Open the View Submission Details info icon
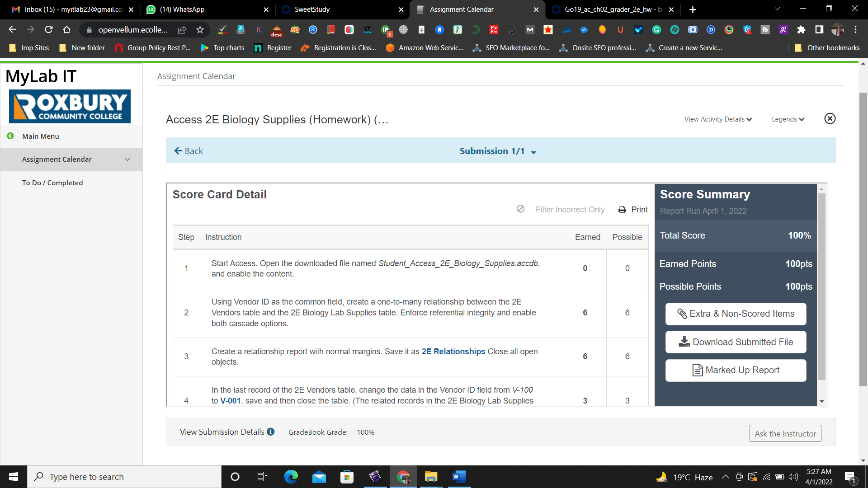 (271, 432)
